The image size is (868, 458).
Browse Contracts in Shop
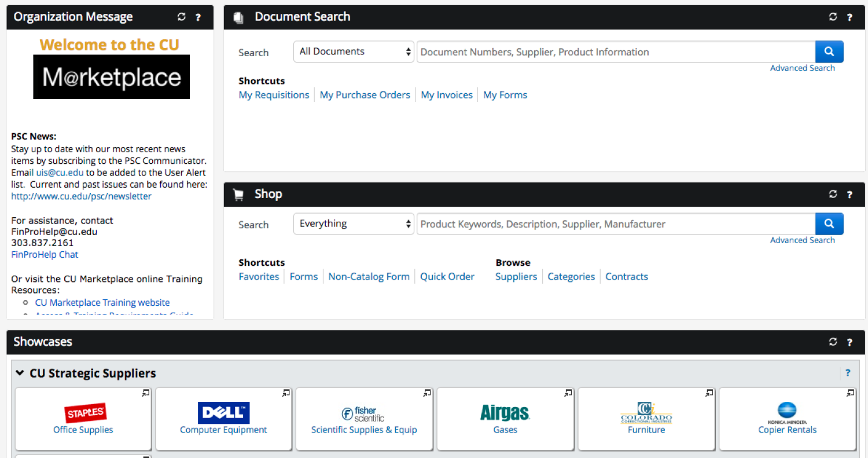(x=627, y=277)
